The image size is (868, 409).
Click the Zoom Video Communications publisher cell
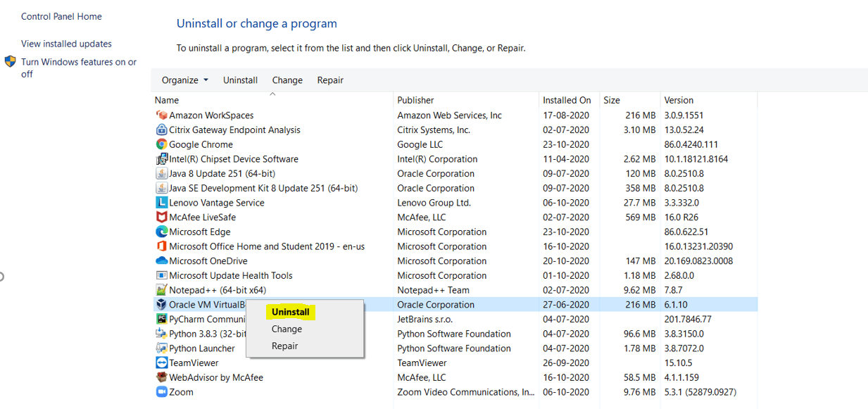click(x=466, y=392)
